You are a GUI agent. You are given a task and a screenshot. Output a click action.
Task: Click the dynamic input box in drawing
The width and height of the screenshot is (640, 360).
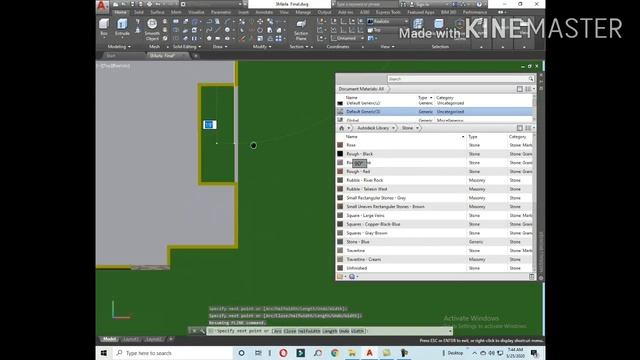click(x=210, y=125)
